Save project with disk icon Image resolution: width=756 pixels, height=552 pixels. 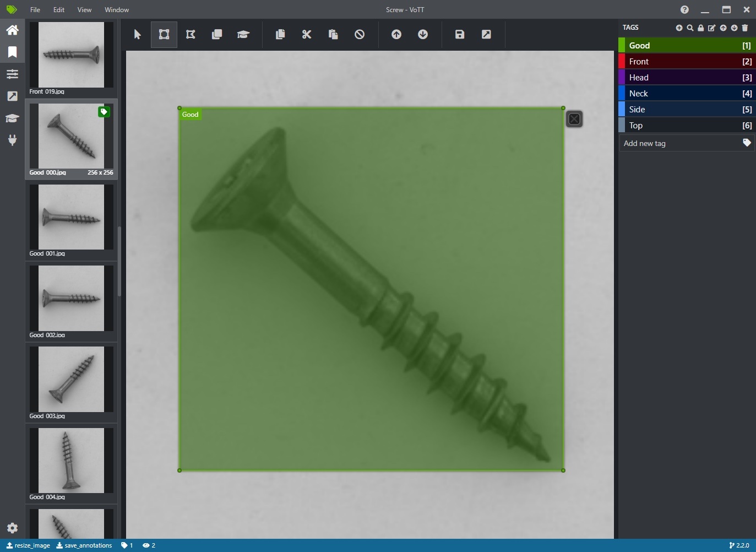tap(460, 34)
